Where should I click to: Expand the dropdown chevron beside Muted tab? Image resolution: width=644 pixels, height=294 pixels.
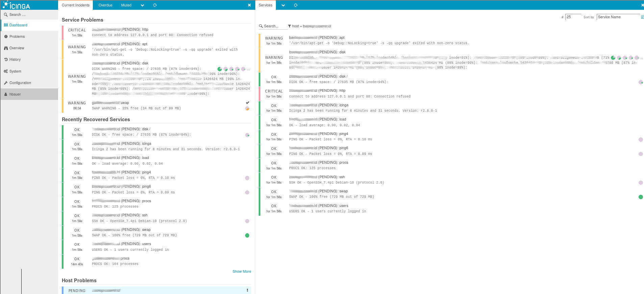click(142, 5)
